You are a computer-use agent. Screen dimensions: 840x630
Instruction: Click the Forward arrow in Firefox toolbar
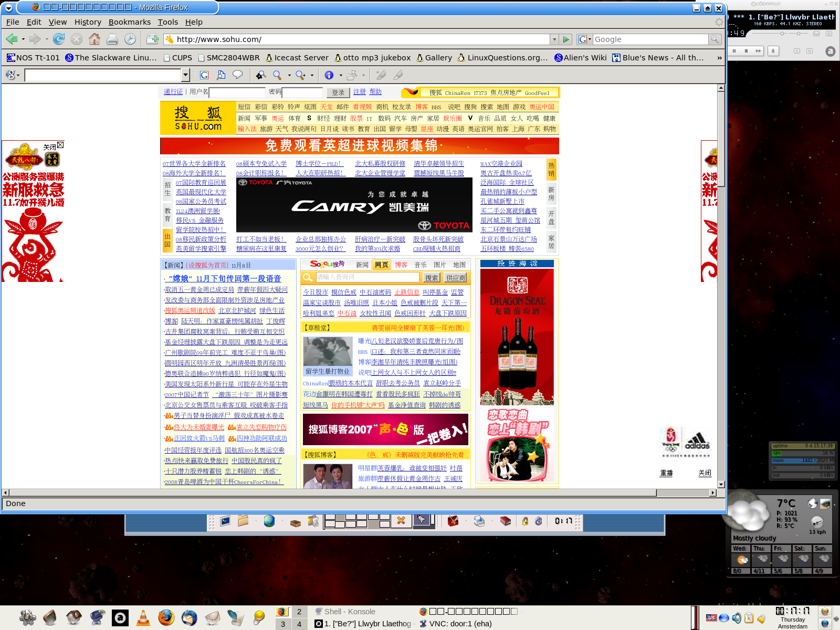(35, 39)
